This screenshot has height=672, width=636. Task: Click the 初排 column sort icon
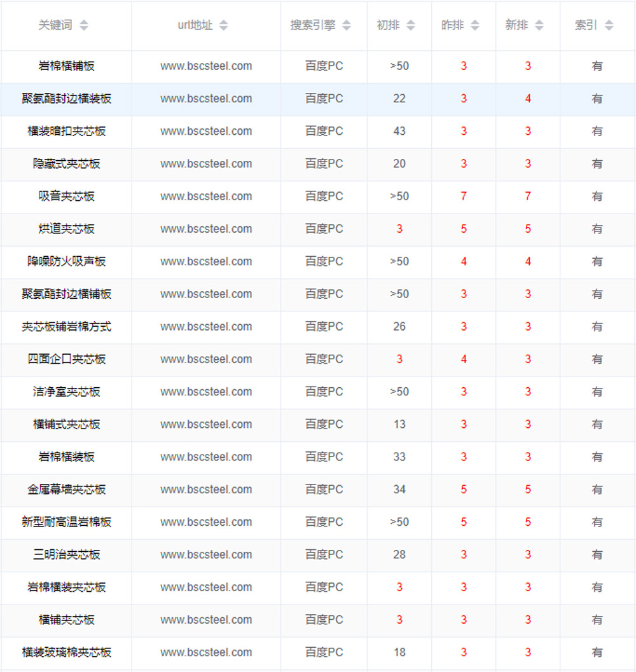[x=411, y=25]
